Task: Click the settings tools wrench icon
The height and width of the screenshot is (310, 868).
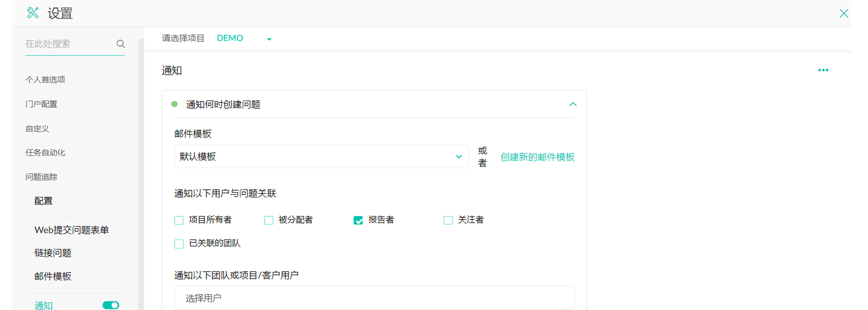Action: click(33, 13)
